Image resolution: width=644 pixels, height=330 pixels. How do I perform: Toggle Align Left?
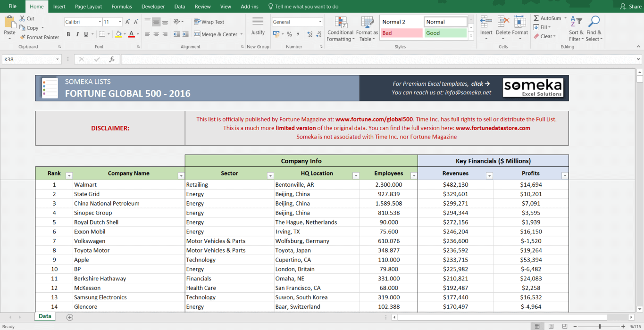[x=148, y=34]
